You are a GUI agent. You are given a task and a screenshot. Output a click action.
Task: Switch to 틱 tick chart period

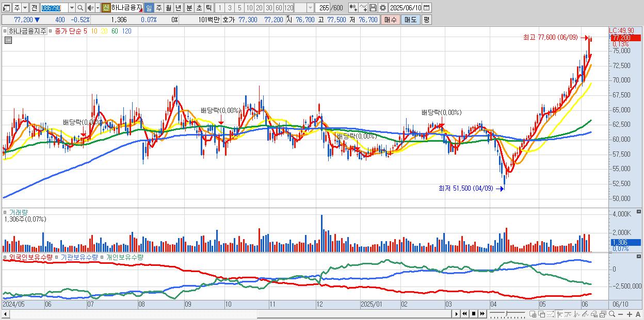(x=208, y=8)
